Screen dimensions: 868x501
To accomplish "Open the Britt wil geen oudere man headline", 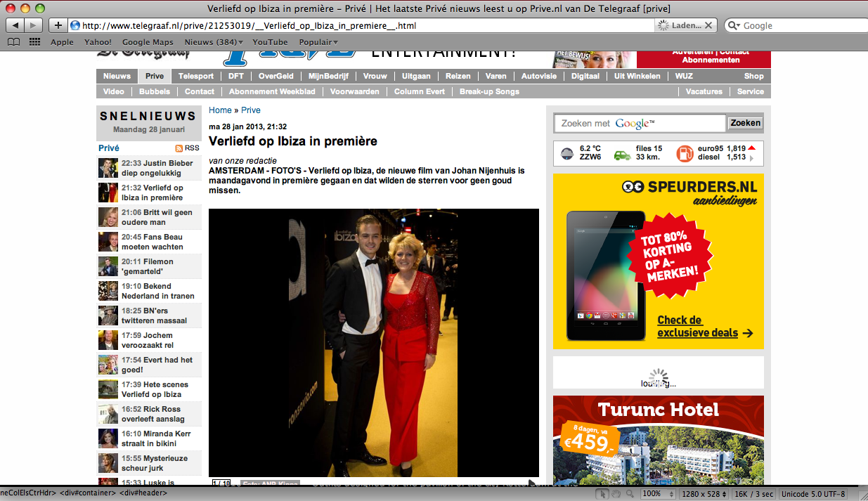I will coord(157,217).
